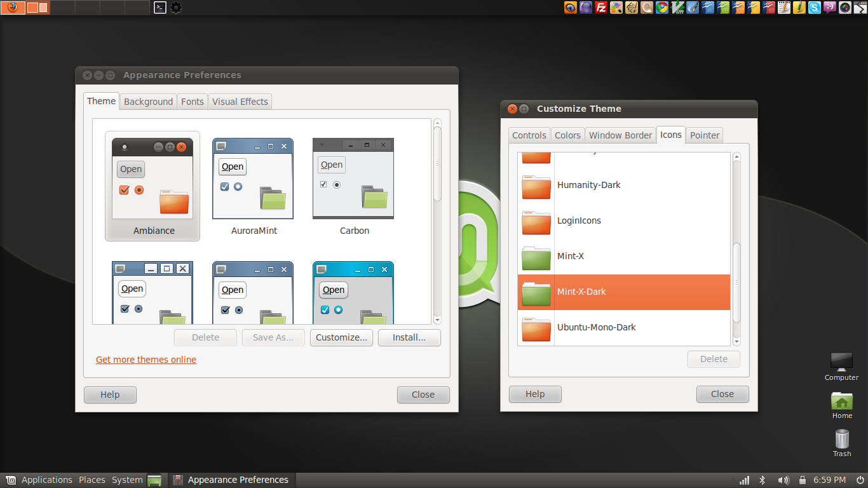Open the Home folder desktop icon
This screenshot has width=868, height=488.
[x=842, y=405]
